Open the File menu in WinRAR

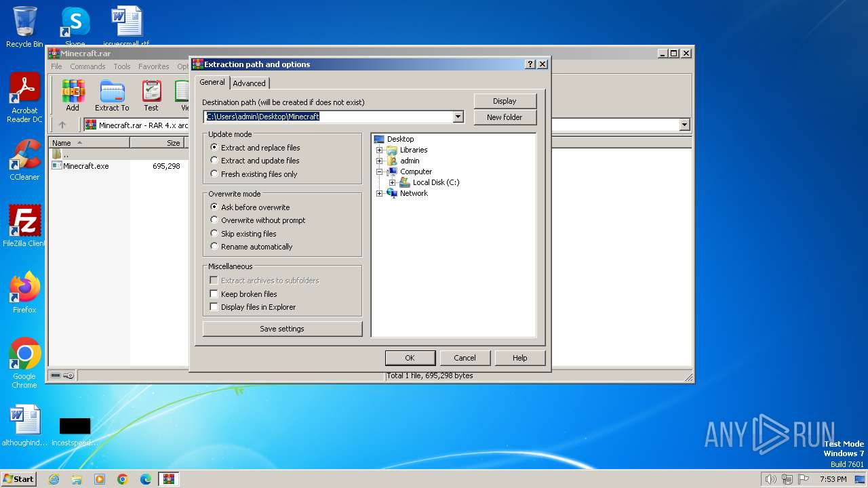coord(56,66)
